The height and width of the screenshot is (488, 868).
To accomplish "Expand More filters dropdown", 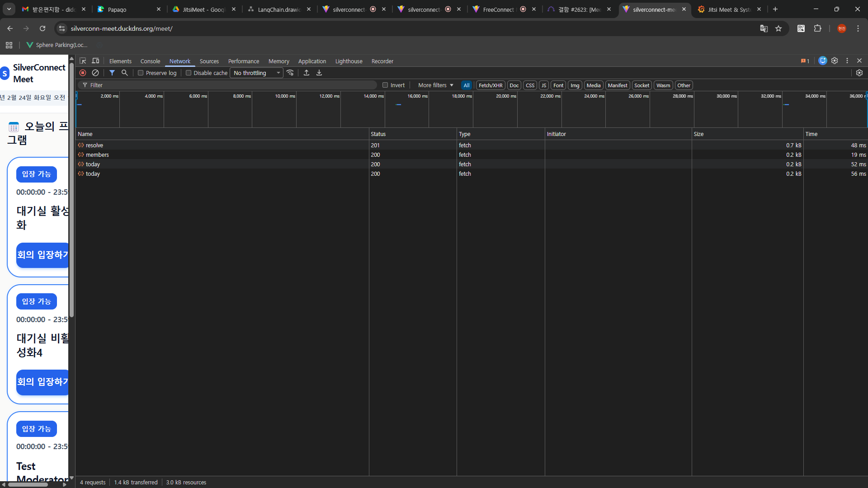I will click(x=435, y=85).
